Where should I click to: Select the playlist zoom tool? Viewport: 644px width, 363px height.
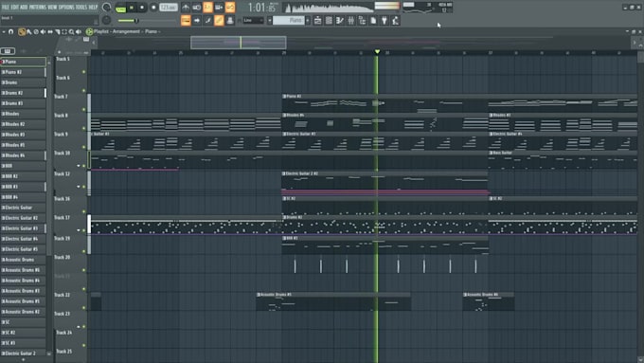coord(71,31)
